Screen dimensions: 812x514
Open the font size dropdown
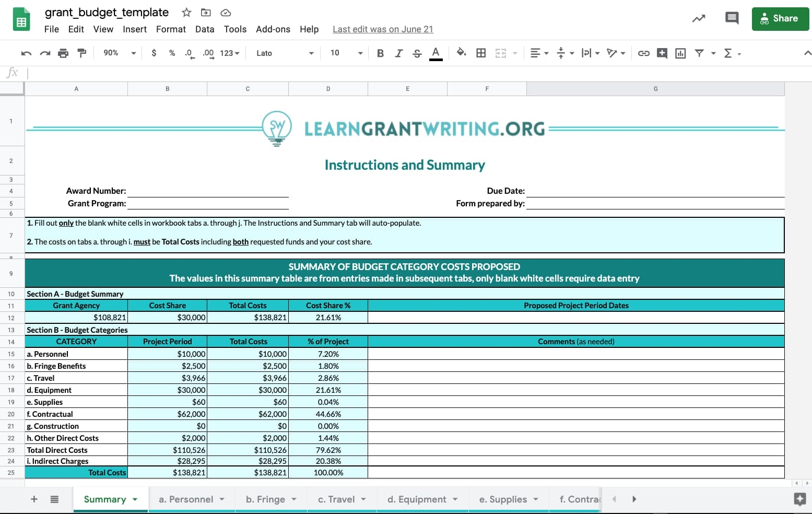coord(345,53)
